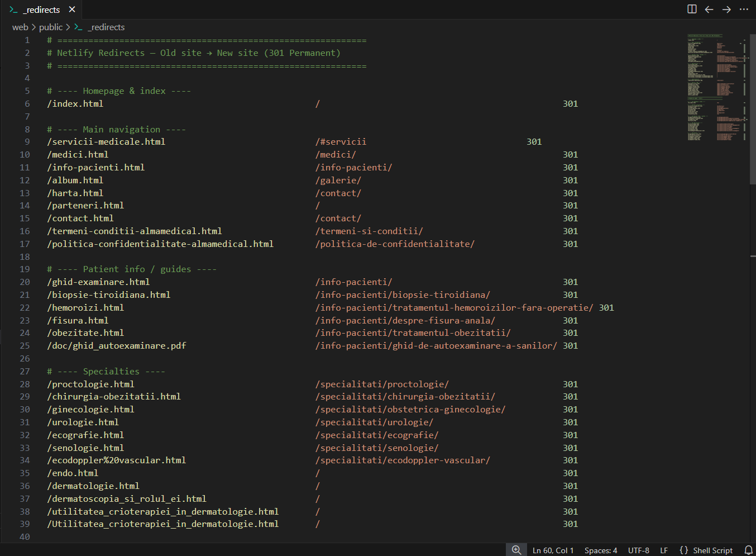
Task: Change file encoding UTF-8
Action: (x=639, y=550)
